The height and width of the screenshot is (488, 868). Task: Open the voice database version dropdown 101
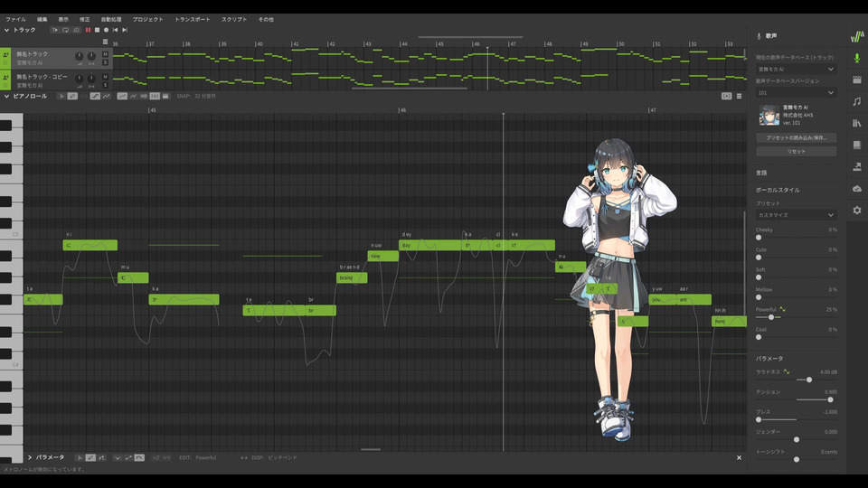(796, 92)
